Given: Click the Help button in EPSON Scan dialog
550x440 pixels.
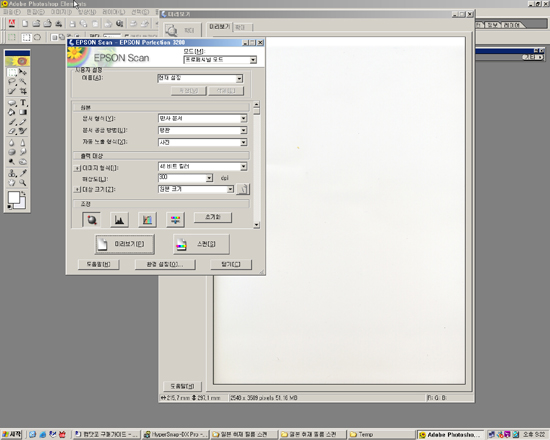Looking at the screenshot, I should (x=99, y=264).
